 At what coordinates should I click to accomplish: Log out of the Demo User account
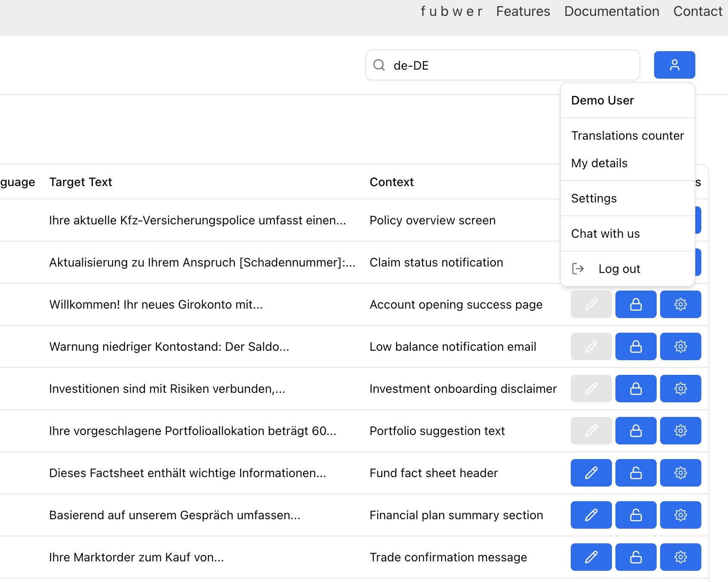coord(619,269)
